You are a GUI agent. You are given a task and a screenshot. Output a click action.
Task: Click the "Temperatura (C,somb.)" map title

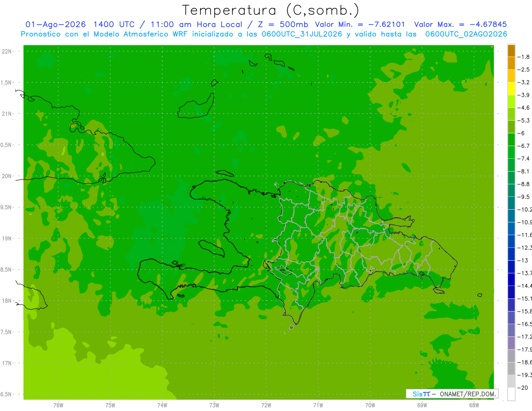click(271, 10)
